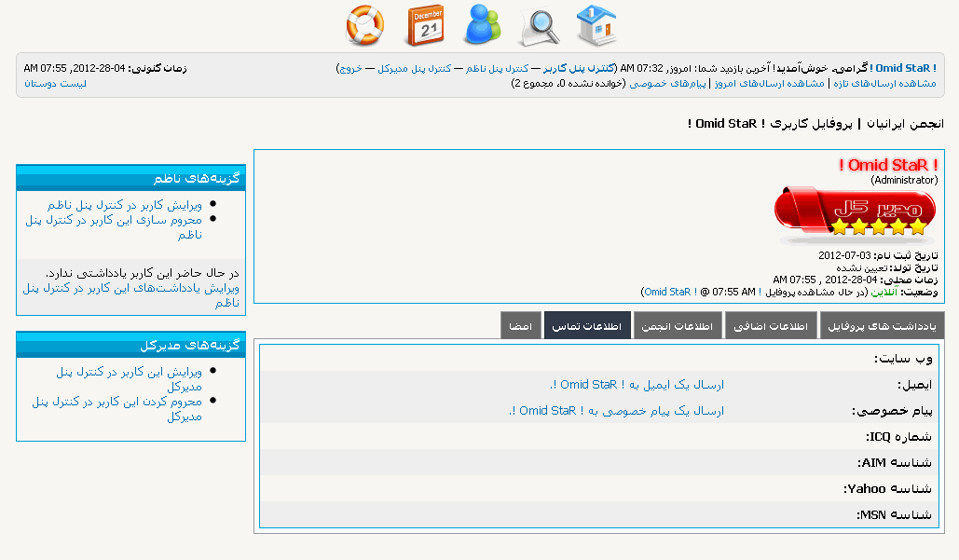The image size is (959, 560).
Task: Click the خروج (logout) link
Action: tap(351, 68)
